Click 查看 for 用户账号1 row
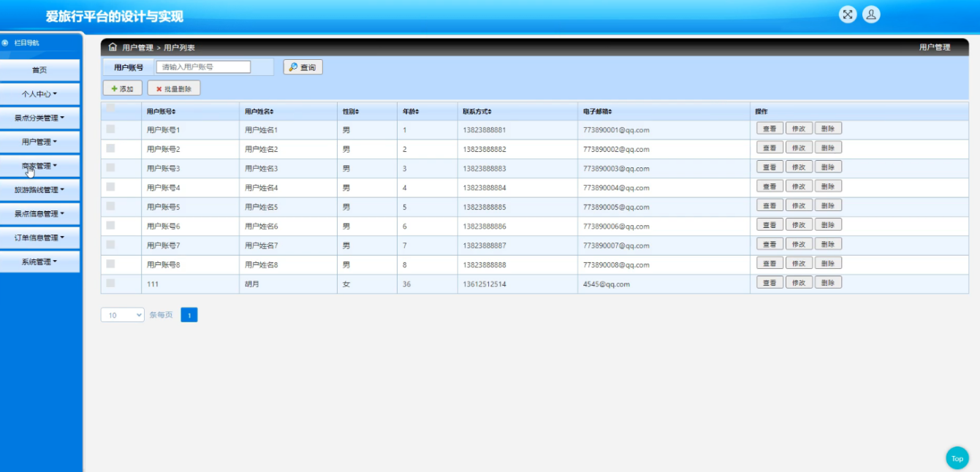This screenshot has width=980, height=472. [x=770, y=129]
